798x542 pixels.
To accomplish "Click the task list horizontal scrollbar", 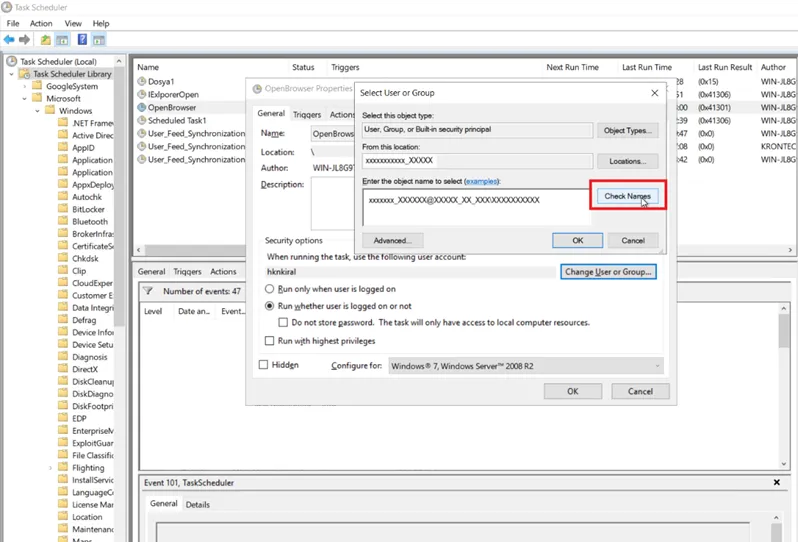I will pyautogui.click(x=463, y=250).
